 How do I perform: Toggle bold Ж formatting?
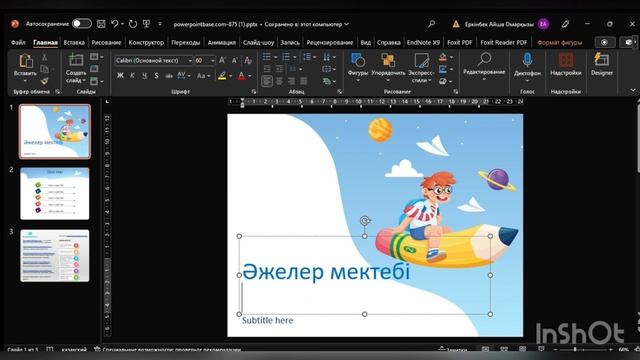pyautogui.click(x=120, y=76)
